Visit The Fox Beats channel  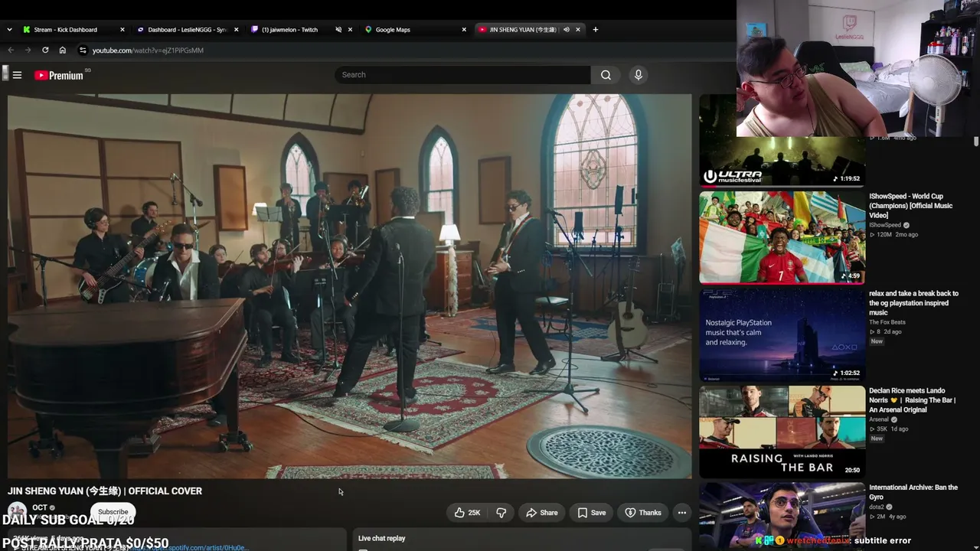point(887,322)
